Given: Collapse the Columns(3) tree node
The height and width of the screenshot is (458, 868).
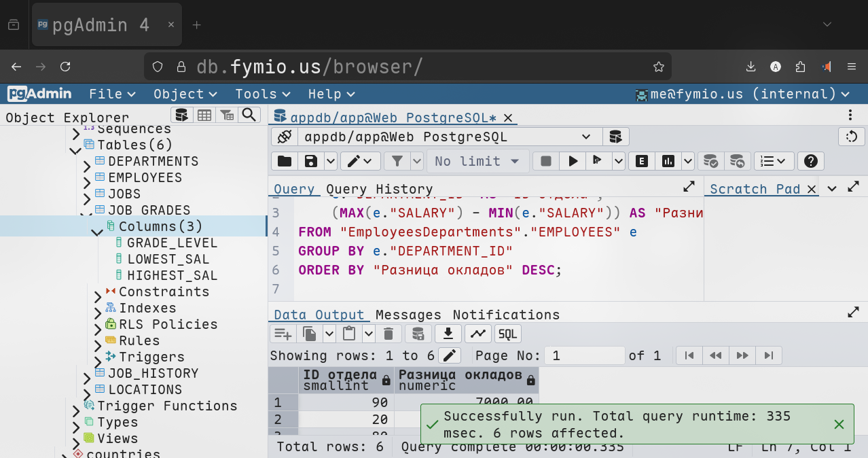Looking at the screenshot, I should (96, 231).
